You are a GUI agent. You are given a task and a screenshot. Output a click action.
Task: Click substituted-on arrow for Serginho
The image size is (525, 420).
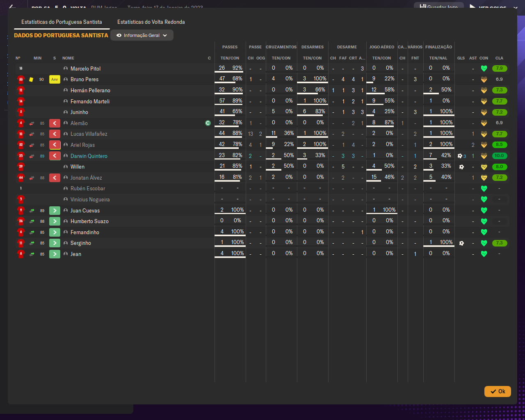click(x=55, y=243)
